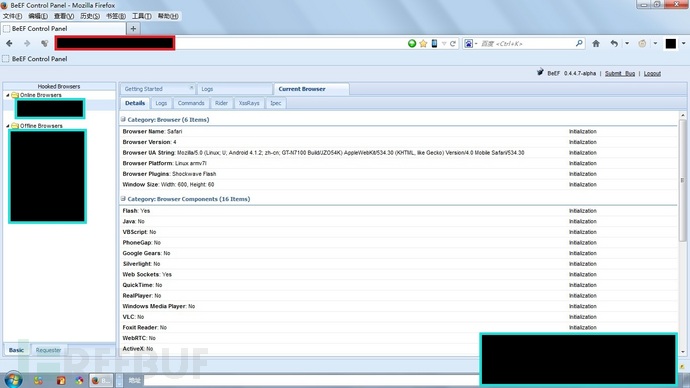Select the BeEF Control Panel browser tab
690x388 pixels.
[63, 29]
